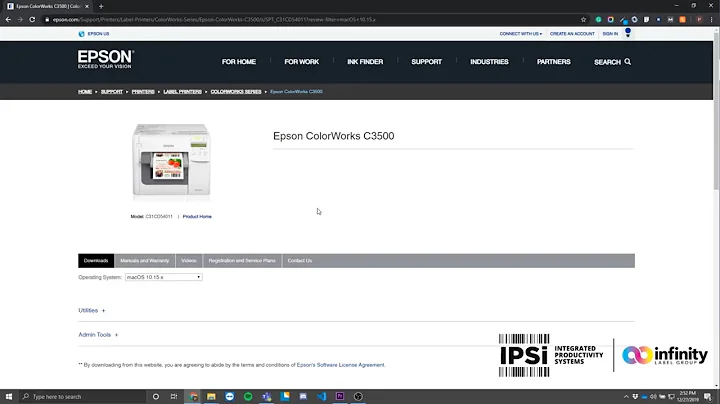Open the Windows Start menu
Viewport: 720px width, 404px height.
coord(9,397)
